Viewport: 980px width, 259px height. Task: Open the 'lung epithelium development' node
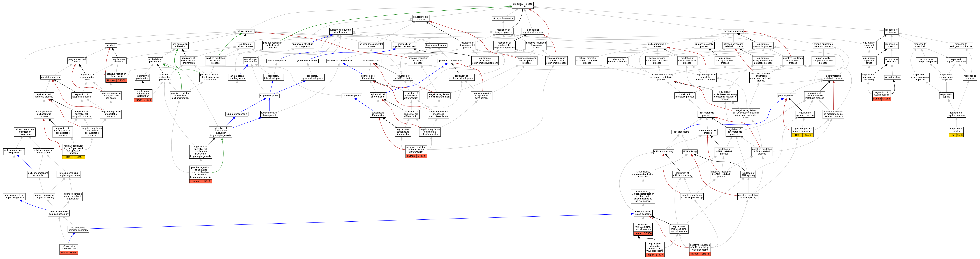point(269,114)
